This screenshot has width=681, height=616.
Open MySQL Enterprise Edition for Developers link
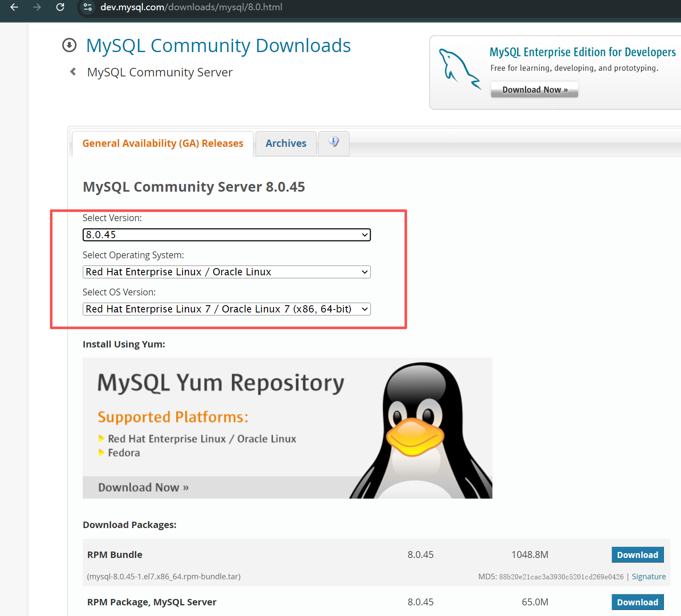point(582,52)
